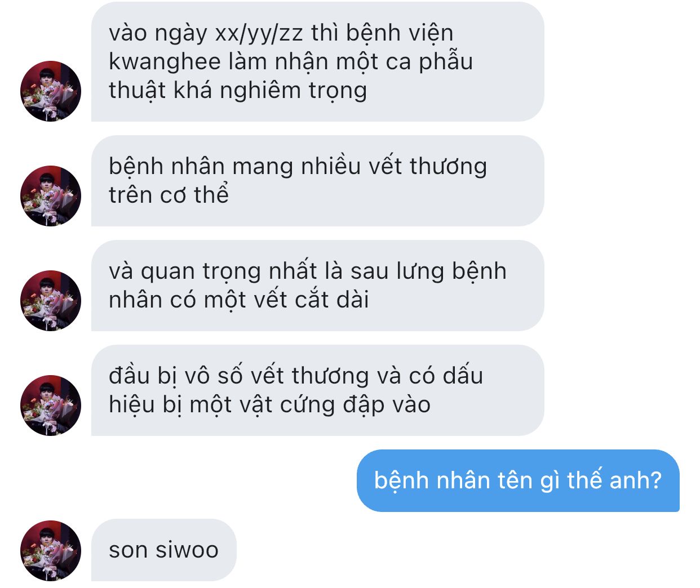Image resolution: width=700 pixels, height=588 pixels.
Task: Select blue bubble "bệnh nhân tên gì thế anh?"
Action: 518,480
